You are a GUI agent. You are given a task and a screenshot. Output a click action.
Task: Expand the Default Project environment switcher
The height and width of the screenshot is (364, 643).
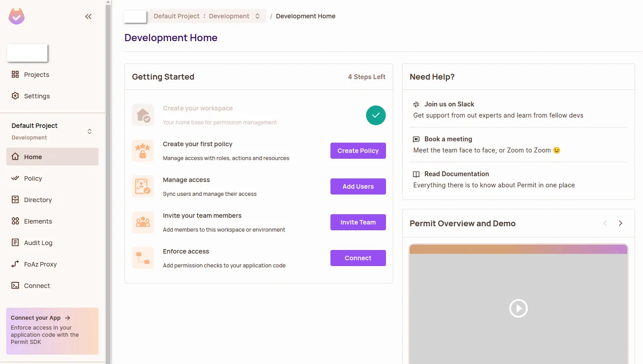(90, 131)
